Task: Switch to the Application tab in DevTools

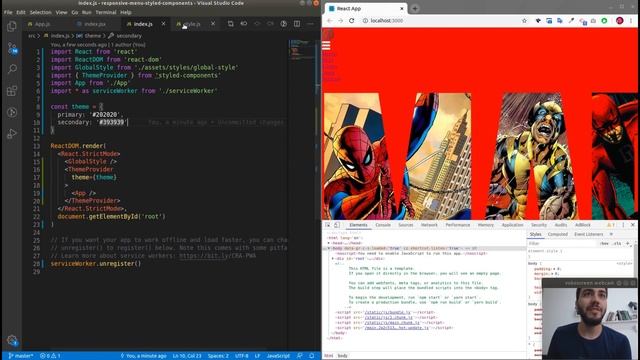Action: coord(512,225)
